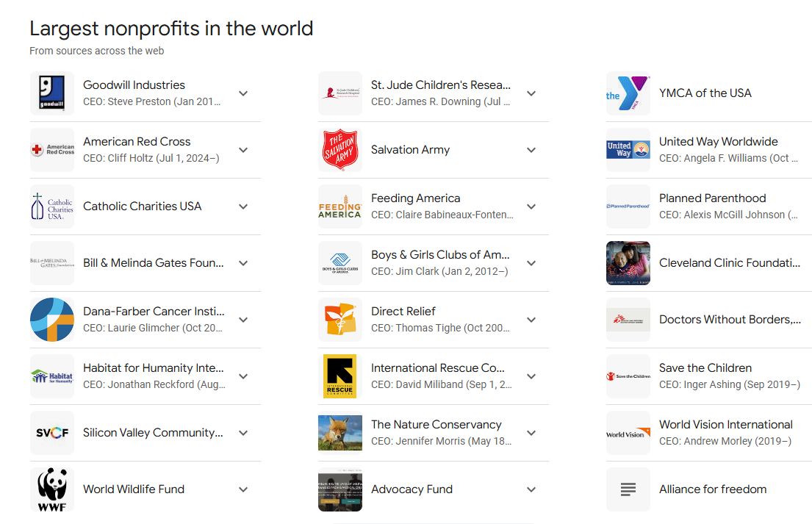Click the Nature Conservancy fox thumbnail
The width and height of the screenshot is (812, 524).
coord(340,433)
